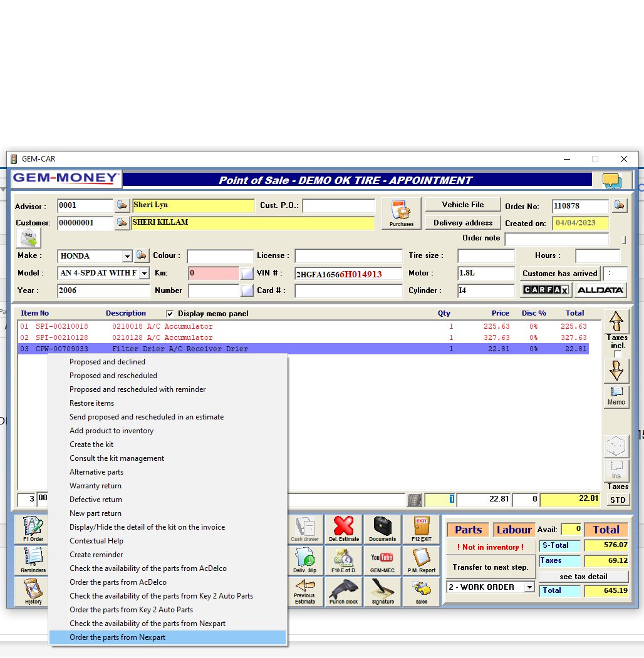Click the SMS message icon
Screen dimensions: 644x658
pos(29,239)
